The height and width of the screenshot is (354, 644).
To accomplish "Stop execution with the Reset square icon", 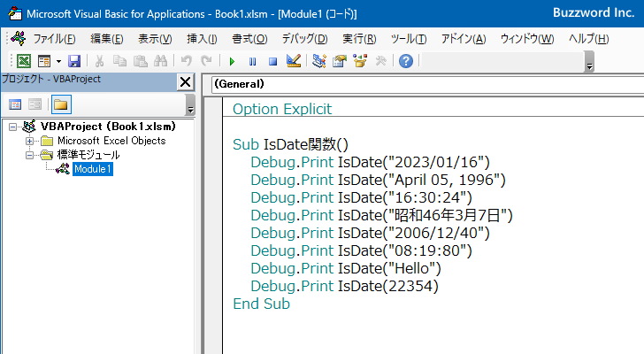I will [272, 62].
